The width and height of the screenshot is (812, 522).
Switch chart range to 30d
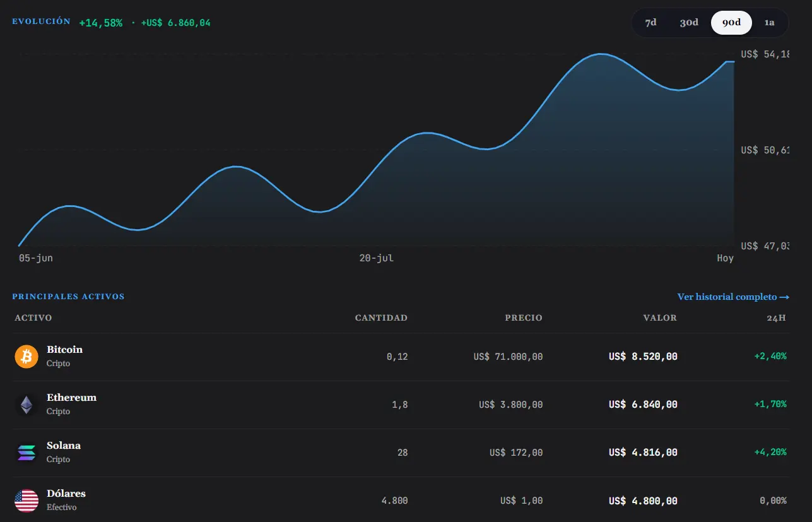(689, 23)
